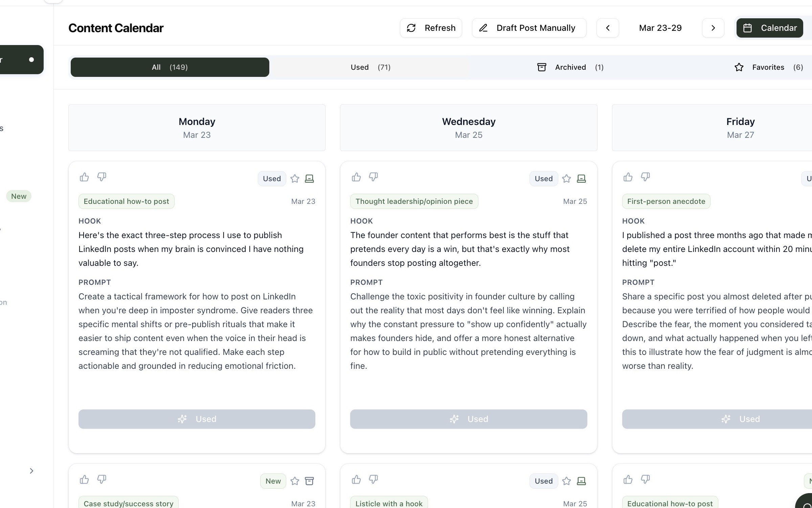Thumbs up the Thought leadership/opinion piece card
Image resolution: width=812 pixels, height=508 pixels.
pos(356,177)
